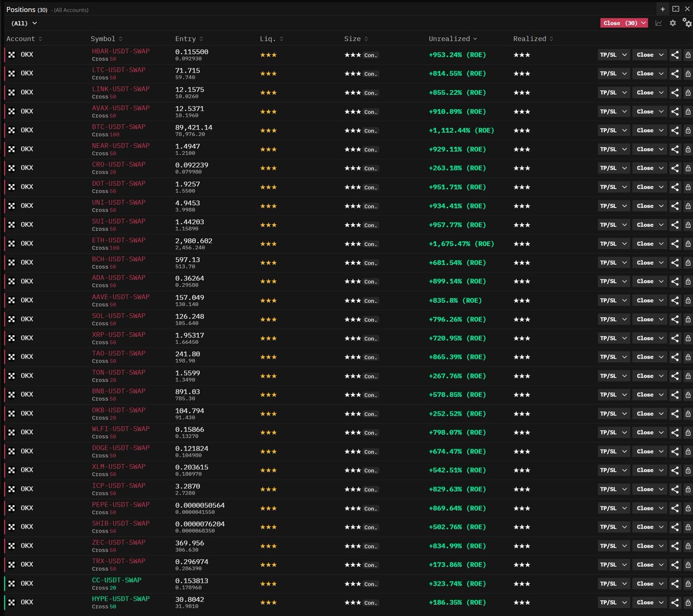The height and width of the screenshot is (616, 693).
Task: Maximize the Positions panel with the fullscreen icon
Action: point(676,9)
